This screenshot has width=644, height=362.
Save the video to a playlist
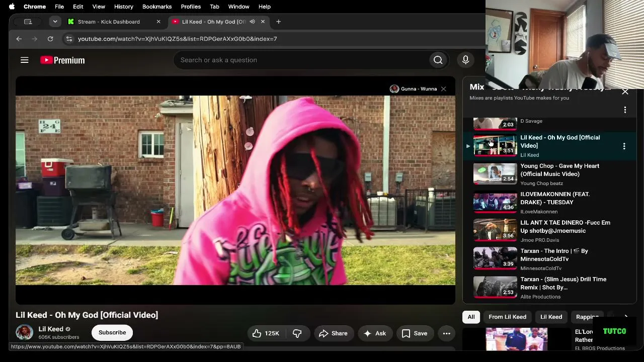tap(415, 333)
